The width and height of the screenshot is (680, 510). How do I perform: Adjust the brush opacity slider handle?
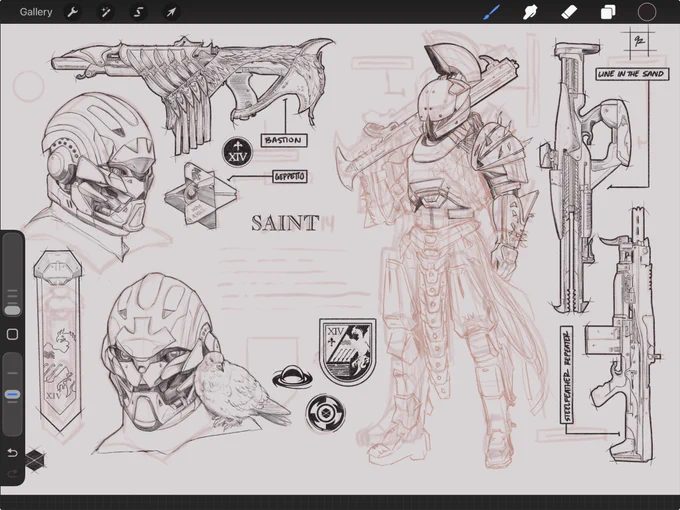pyautogui.click(x=12, y=395)
